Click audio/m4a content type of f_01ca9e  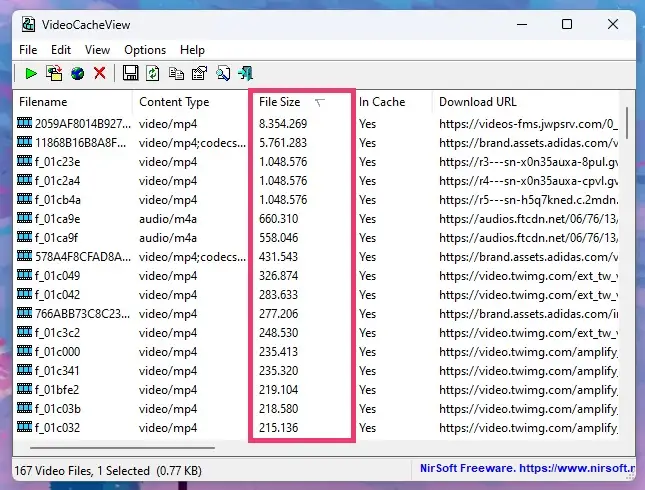(x=168, y=219)
